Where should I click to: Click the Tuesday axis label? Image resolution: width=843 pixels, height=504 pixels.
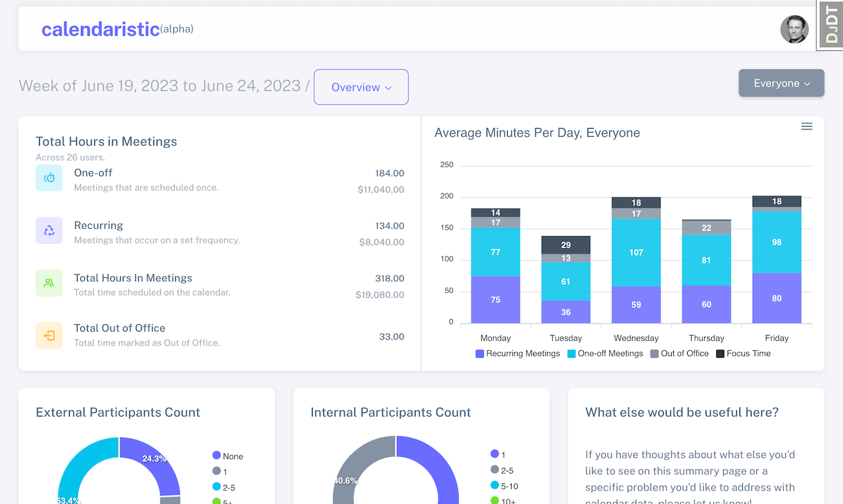[566, 338]
